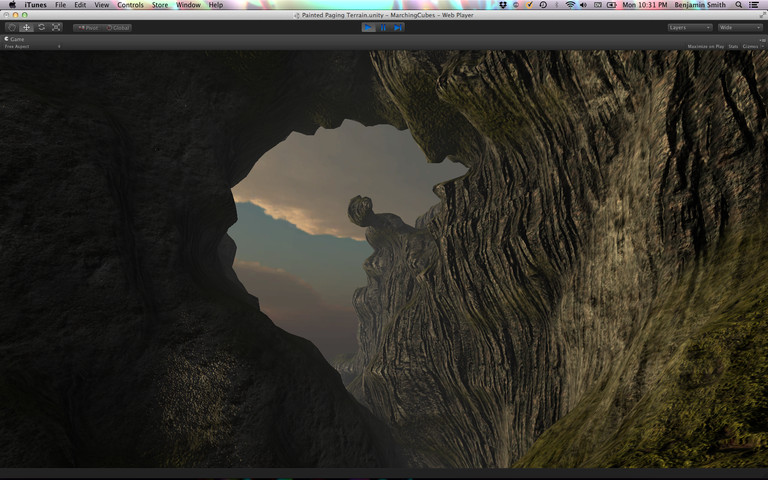Open the Layers dropdown

tap(690, 27)
